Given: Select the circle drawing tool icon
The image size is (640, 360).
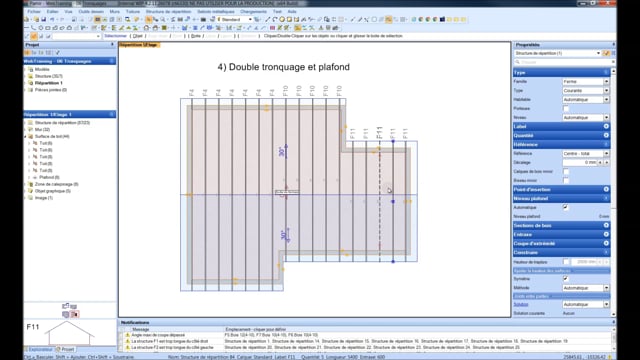Looking at the screenshot, I should (282, 20).
